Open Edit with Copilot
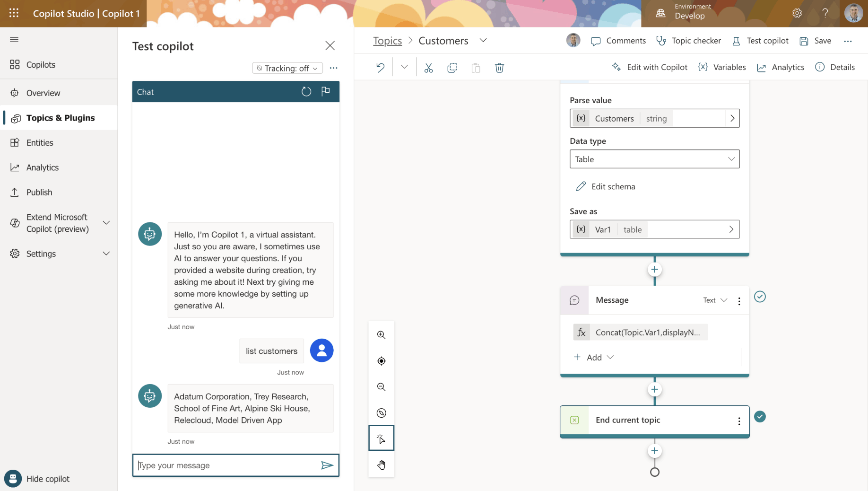The image size is (868, 491). coord(650,67)
